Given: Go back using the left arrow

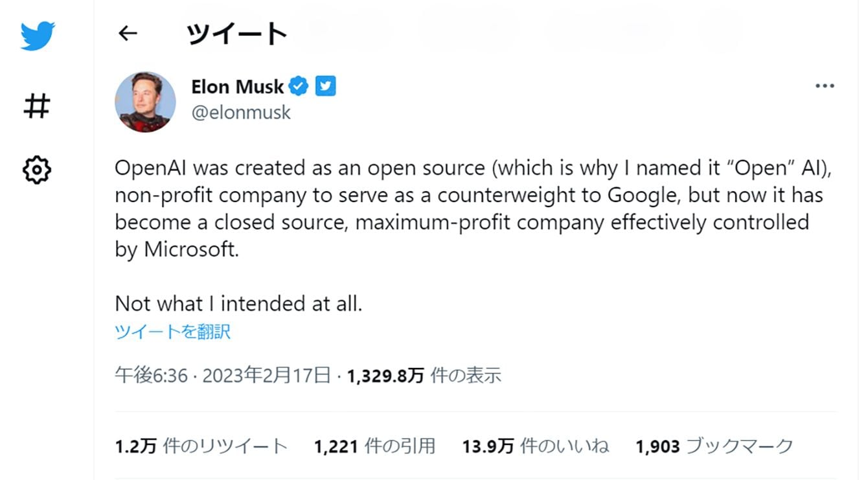Looking at the screenshot, I should pyautogui.click(x=128, y=34).
